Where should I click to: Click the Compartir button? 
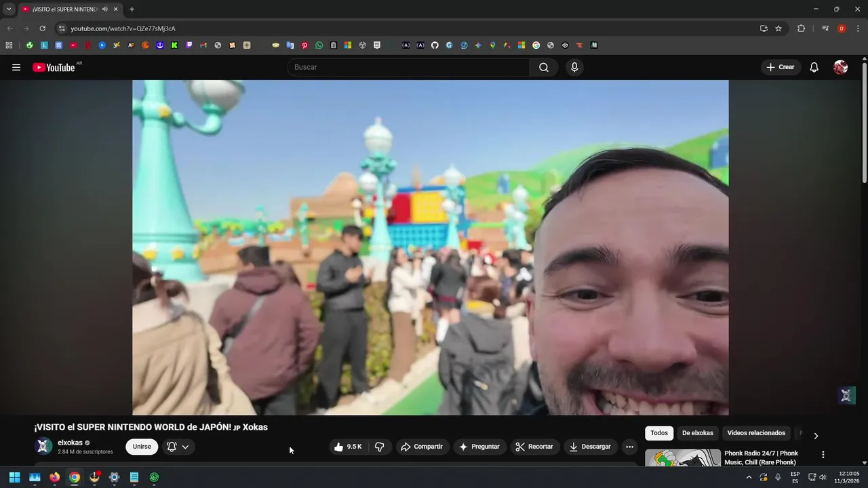click(x=422, y=447)
